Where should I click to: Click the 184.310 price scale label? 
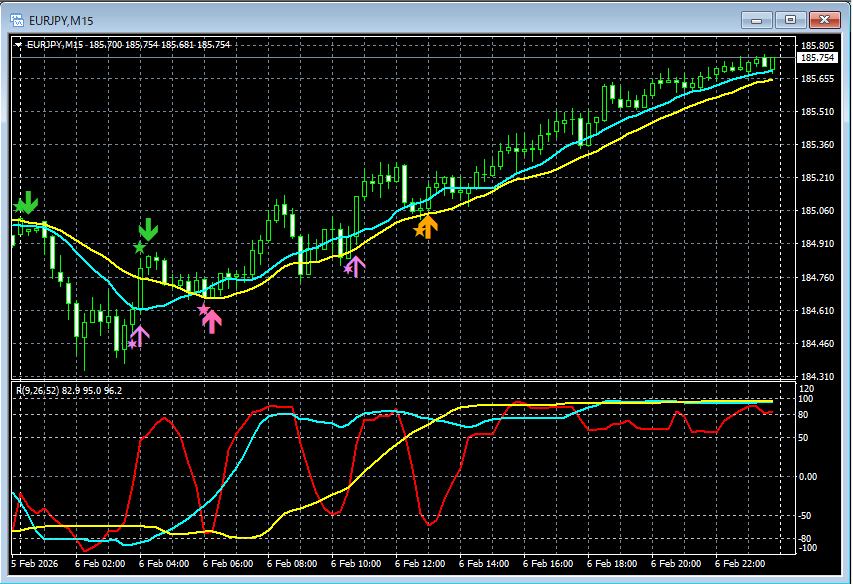(x=817, y=376)
